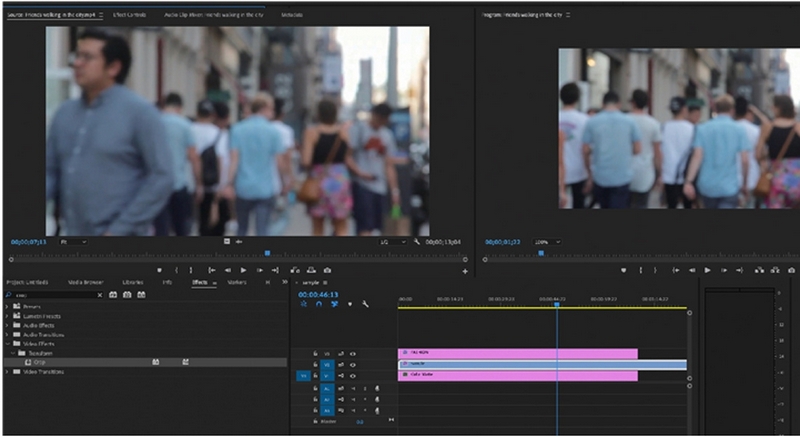
Task: Expand the Video Transitions folder
Action: point(8,371)
